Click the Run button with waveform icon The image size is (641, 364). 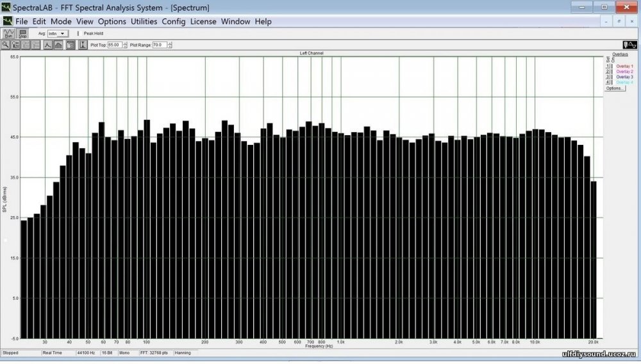point(8,33)
